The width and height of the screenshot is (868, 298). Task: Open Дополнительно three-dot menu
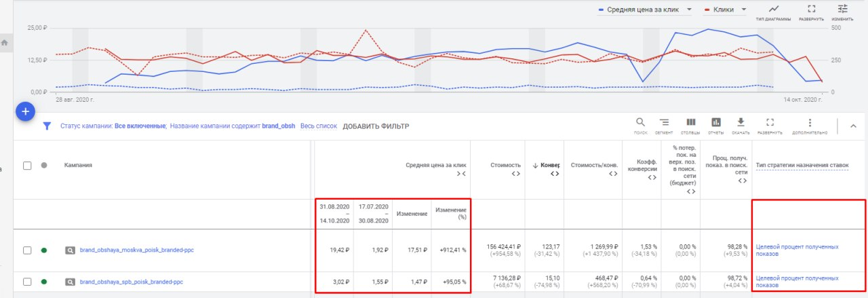809,125
